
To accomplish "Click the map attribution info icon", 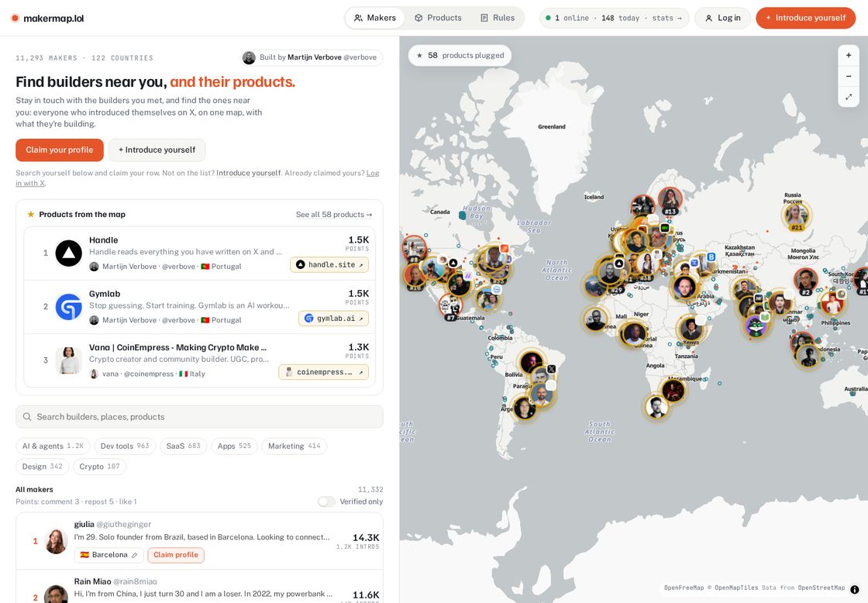I will (x=855, y=590).
